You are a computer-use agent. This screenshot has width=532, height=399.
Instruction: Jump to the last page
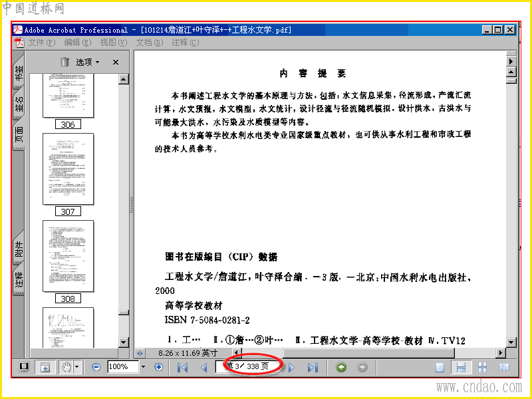[313, 367]
